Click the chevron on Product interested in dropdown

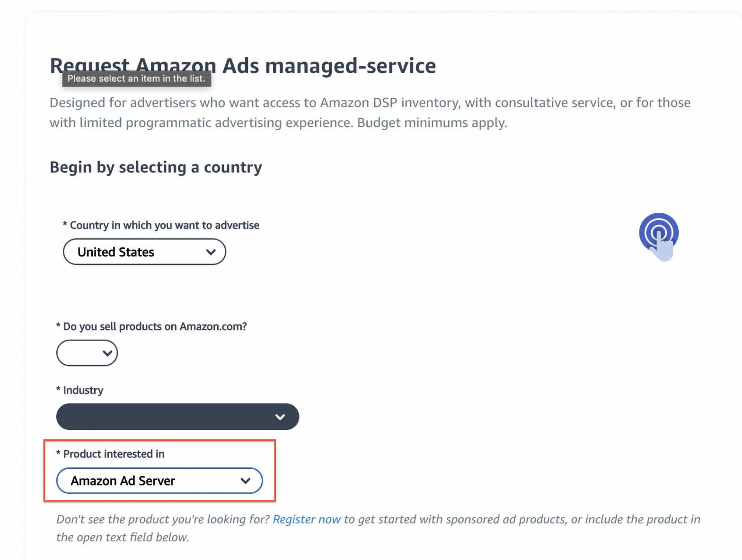(x=246, y=481)
